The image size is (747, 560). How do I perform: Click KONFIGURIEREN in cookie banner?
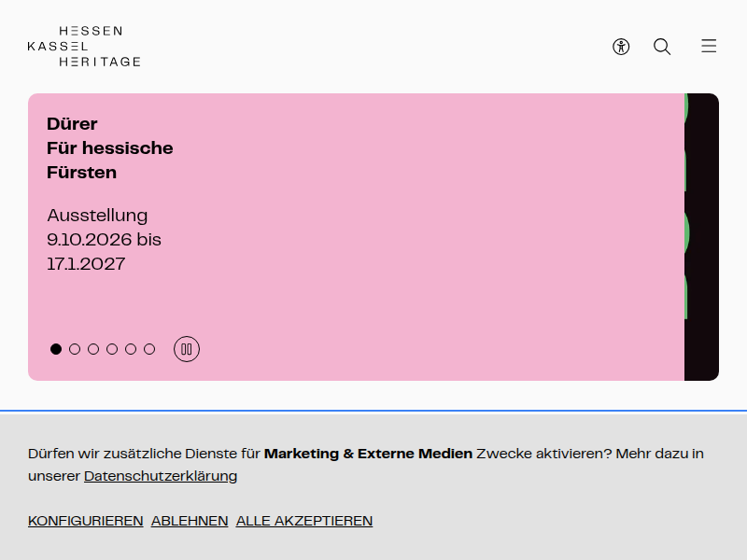coord(86,521)
